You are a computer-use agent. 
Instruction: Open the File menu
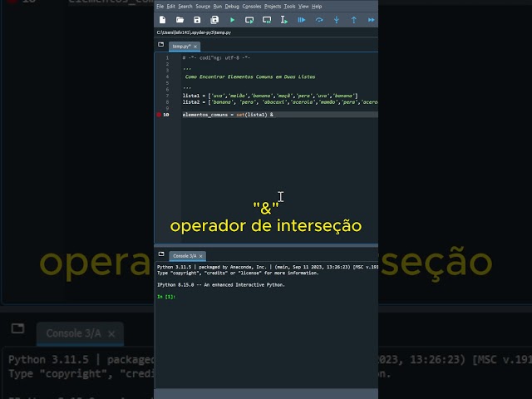point(160,7)
